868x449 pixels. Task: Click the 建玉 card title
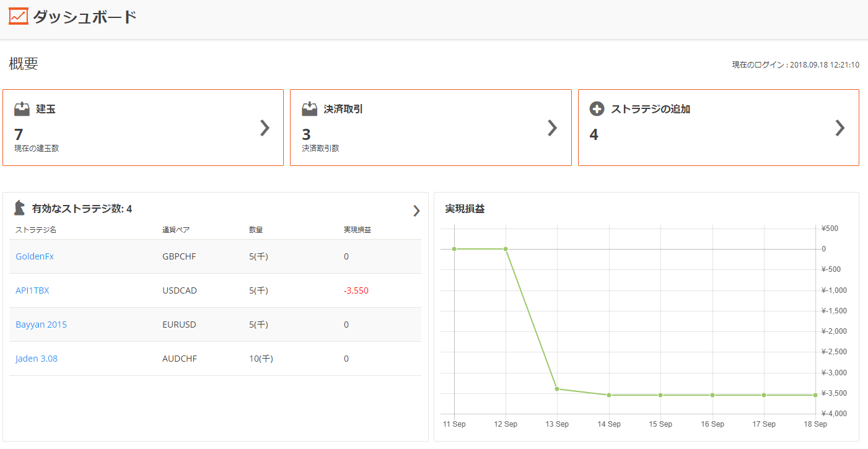coord(46,109)
